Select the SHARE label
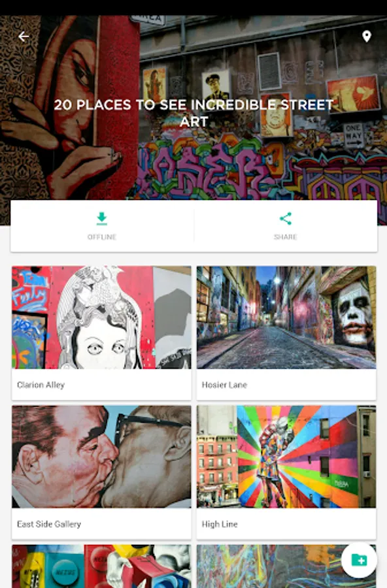This screenshot has height=588, width=387. [x=286, y=237]
